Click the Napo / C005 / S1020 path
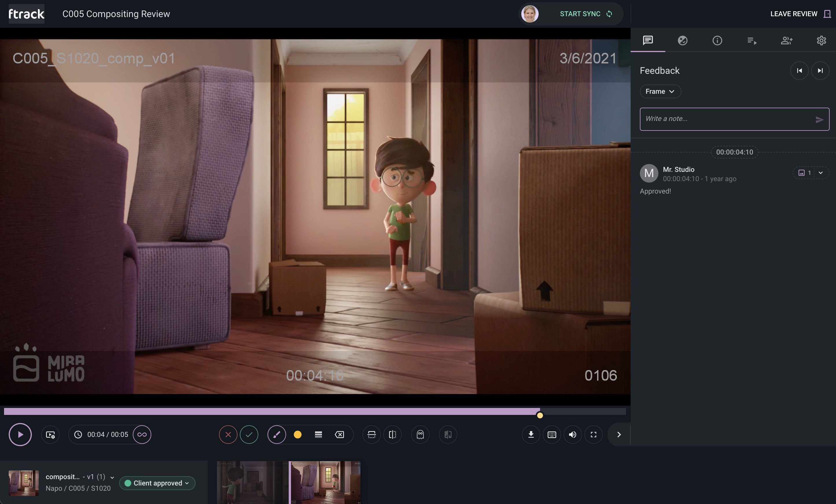 click(78, 488)
